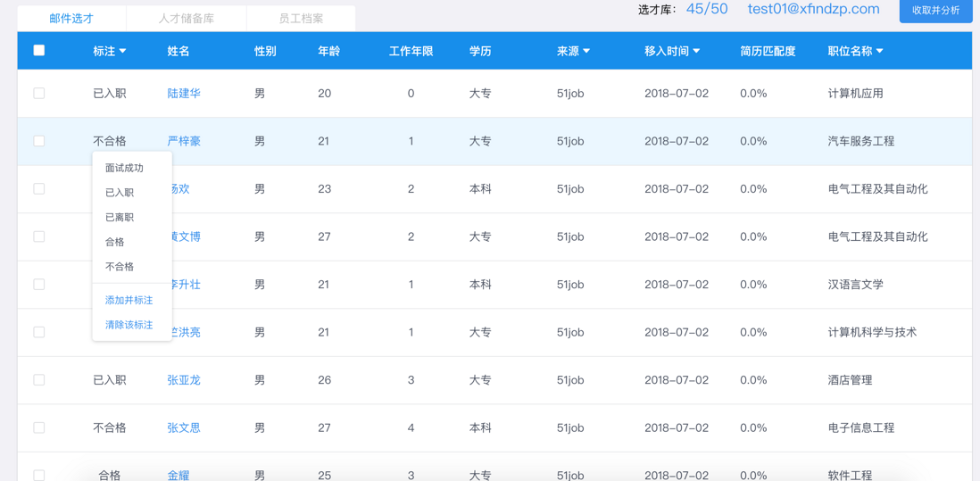The width and height of the screenshot is (980, 481).
Task: Click 本科 in the 张文思 row
Action: (x=480, y=428)
